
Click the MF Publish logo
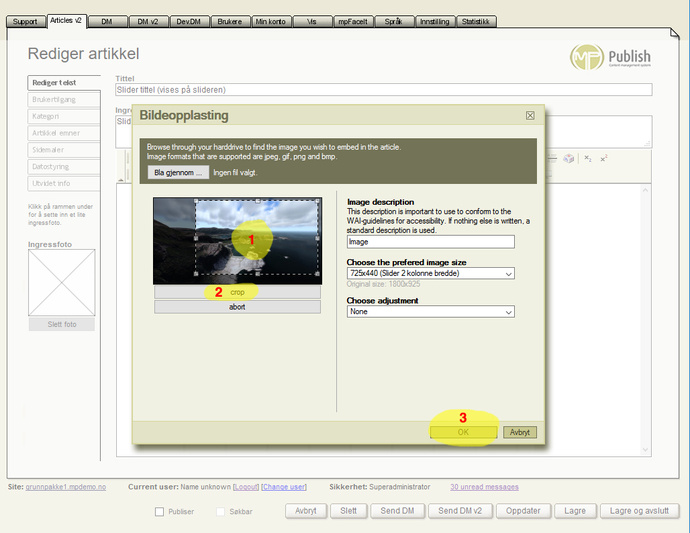click(610, 58)
